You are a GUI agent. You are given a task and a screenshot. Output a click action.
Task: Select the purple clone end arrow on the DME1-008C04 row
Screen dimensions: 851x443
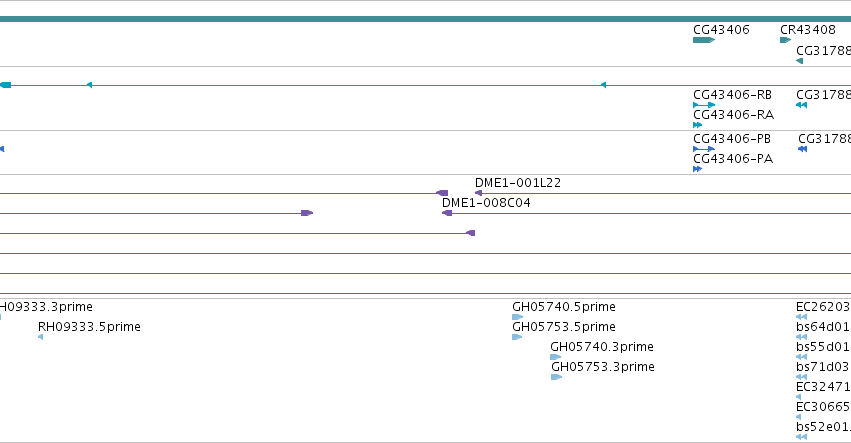[307, 213]
